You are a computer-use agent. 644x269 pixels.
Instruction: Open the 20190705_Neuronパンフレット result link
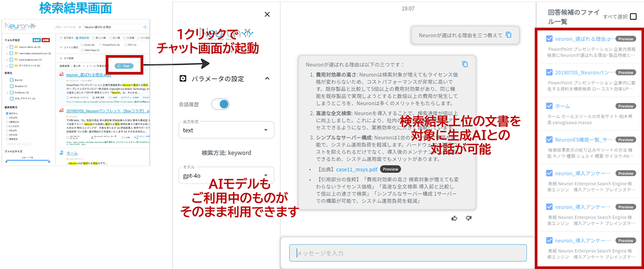coord(108,110)
